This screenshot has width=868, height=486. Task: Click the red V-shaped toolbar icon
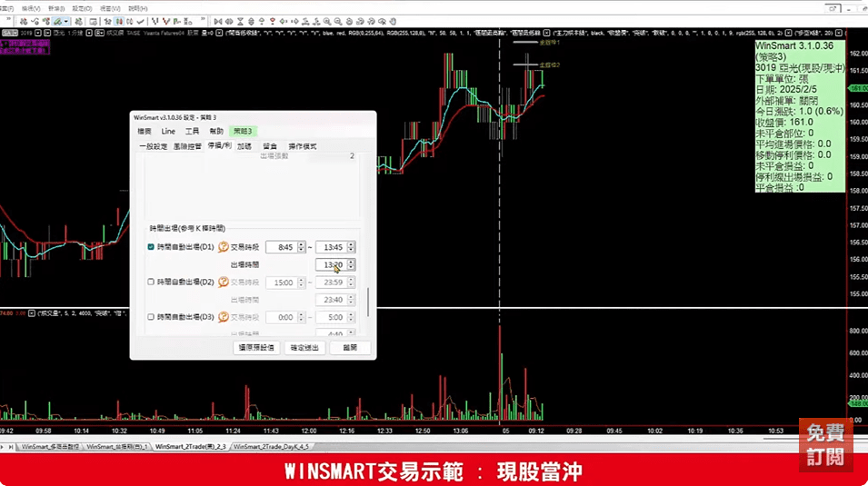pos(165,22)
